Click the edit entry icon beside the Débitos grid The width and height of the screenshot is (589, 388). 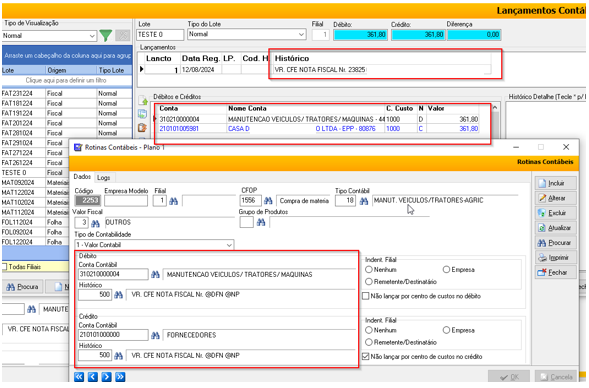(143, 128)
